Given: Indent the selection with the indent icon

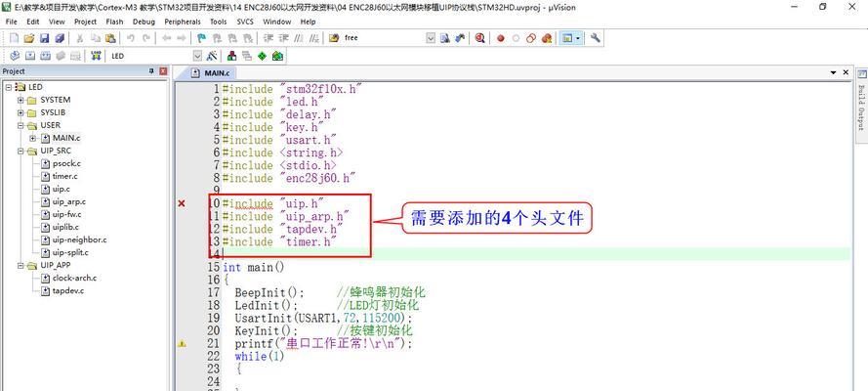Looking at the screenshot, I should (x=268, y=38).
